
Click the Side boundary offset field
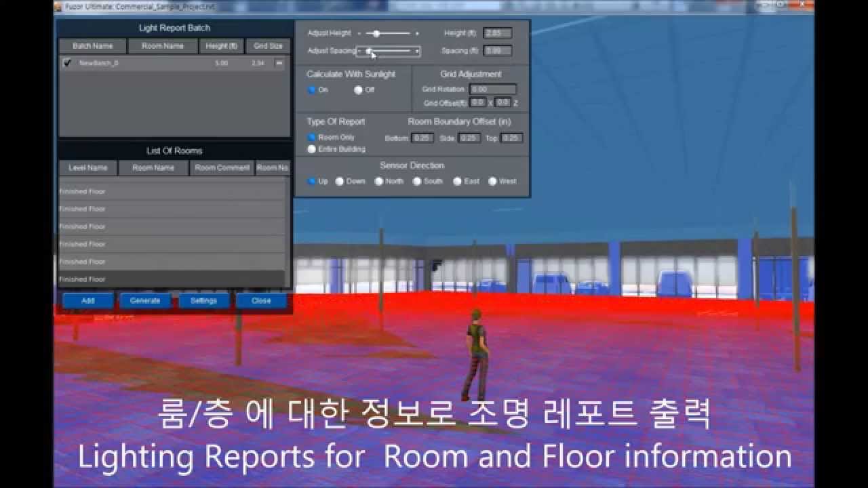(469, 138)
